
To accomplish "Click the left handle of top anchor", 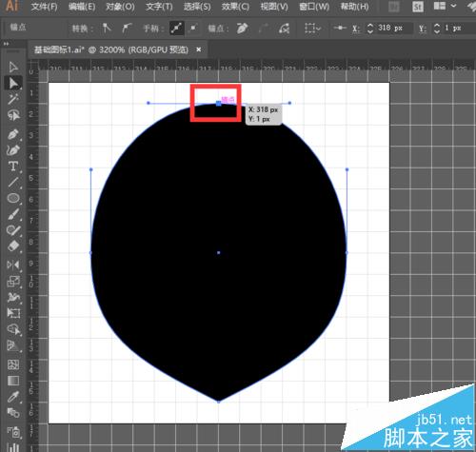I will 149,103.
